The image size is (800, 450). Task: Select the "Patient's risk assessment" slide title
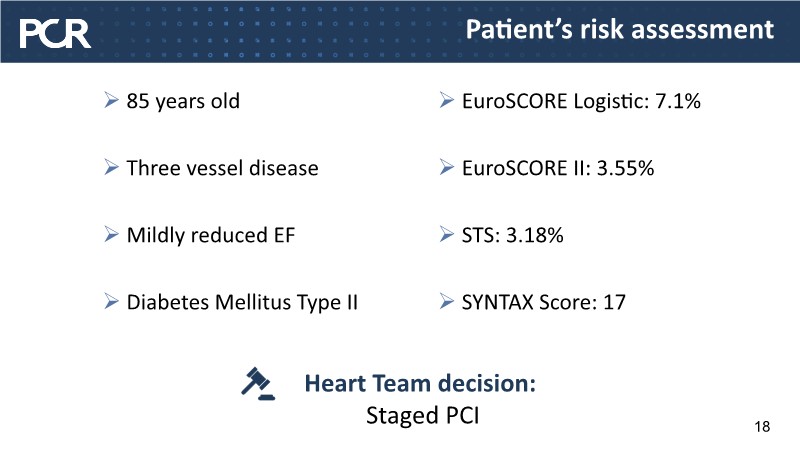click(x=620, y=30)
